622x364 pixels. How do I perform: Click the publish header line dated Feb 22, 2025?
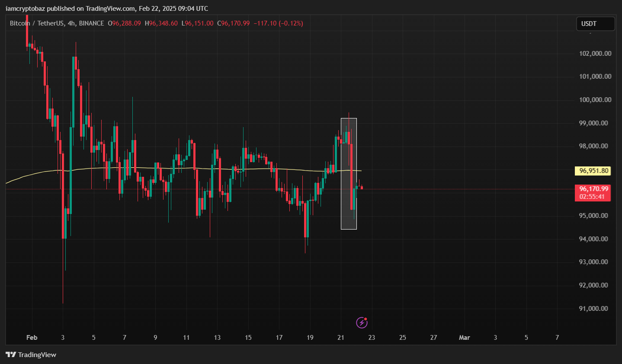[x=107, y=9]
